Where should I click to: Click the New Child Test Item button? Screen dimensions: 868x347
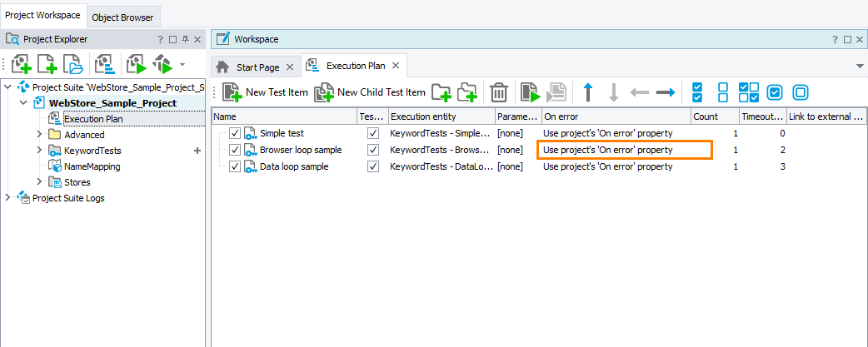tap(370, 92)
